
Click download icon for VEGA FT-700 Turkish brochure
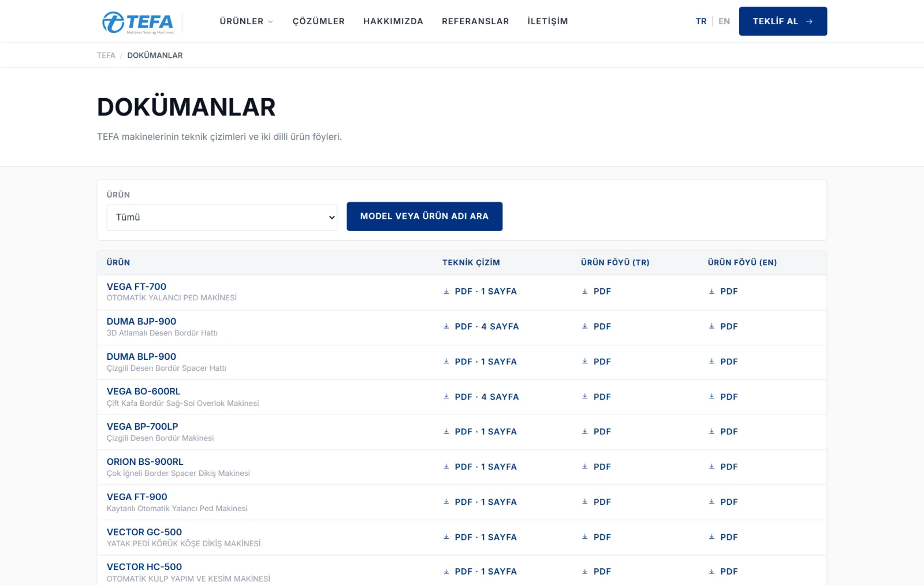click(585, 292)
